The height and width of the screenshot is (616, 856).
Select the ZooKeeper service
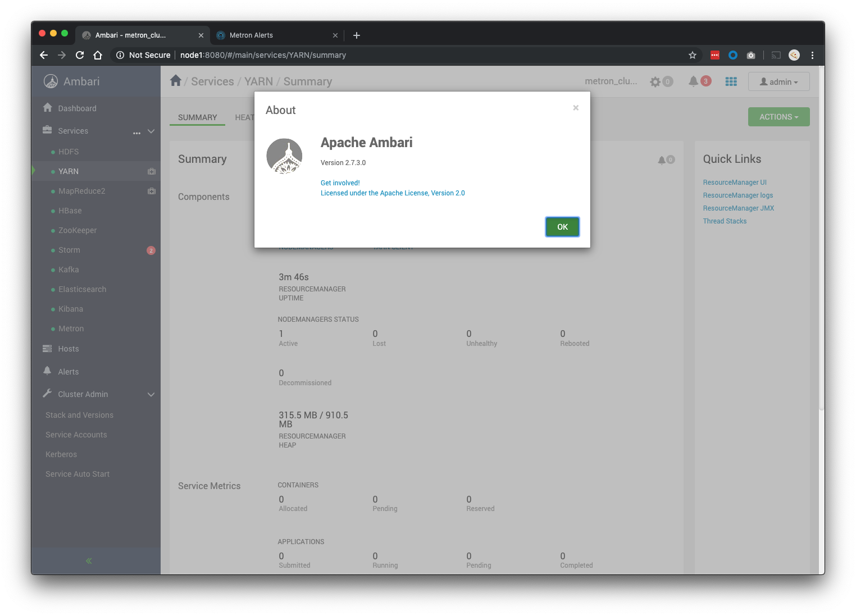coord(78,230)
